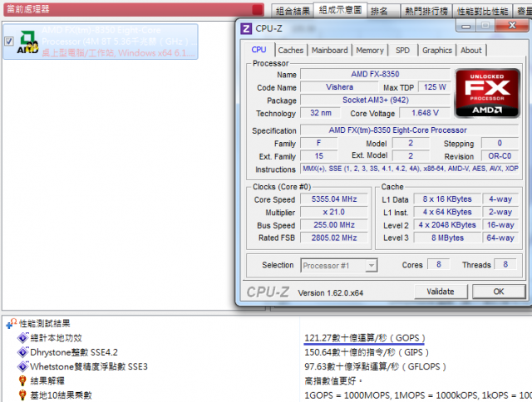This screenshot has width=532, height=402.
Task: Minimize the CPU-Z window
Action: [466, 26]
